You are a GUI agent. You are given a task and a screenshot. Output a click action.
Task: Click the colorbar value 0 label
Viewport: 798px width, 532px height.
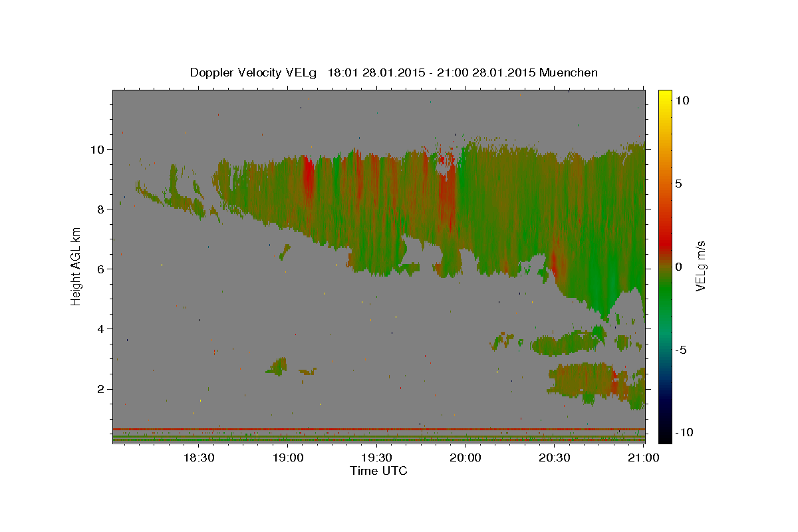click(x=679, y=267)
